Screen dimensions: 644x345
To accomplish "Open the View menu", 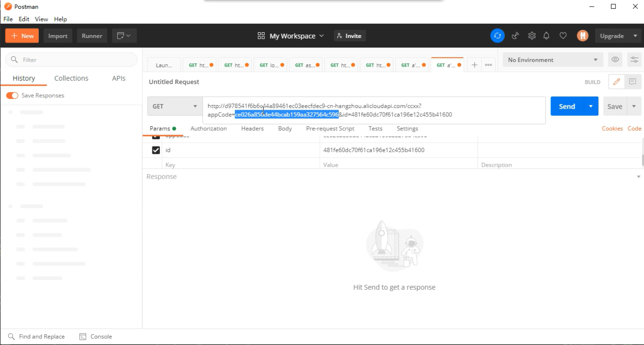I will (x=41, y=19).
